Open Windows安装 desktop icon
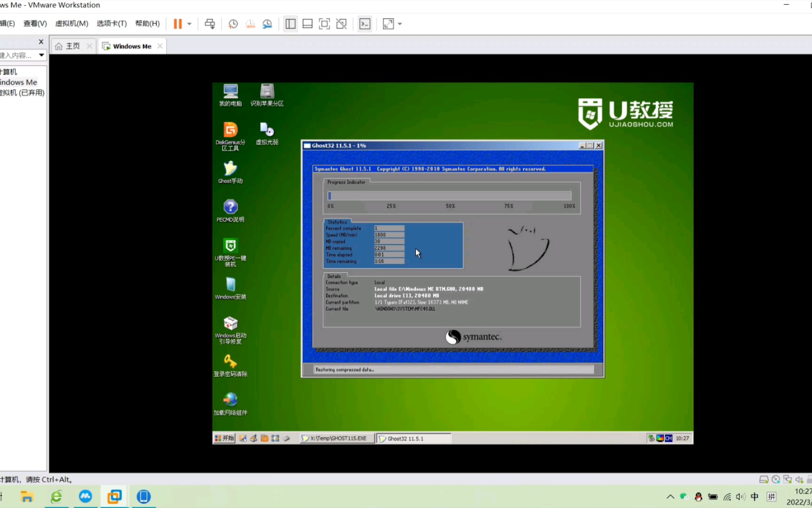The width and height of the screenshot is (812, 508). coord(230,288)
